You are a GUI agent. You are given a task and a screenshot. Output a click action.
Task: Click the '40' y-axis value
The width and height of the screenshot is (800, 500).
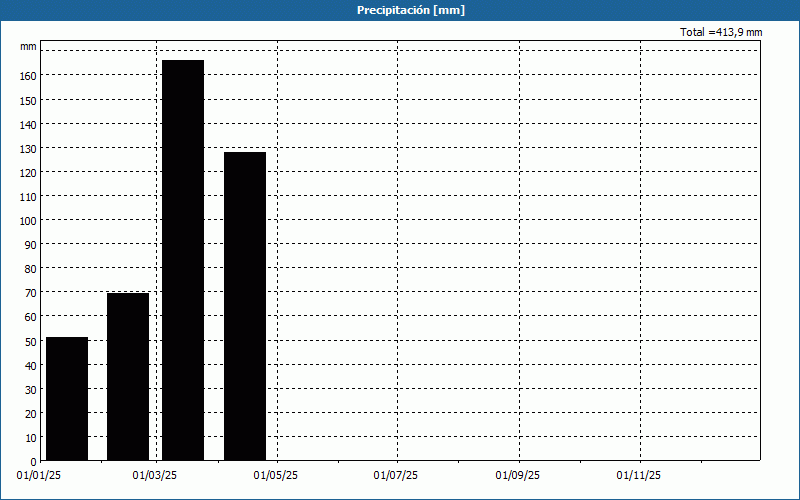pos(31,366)
